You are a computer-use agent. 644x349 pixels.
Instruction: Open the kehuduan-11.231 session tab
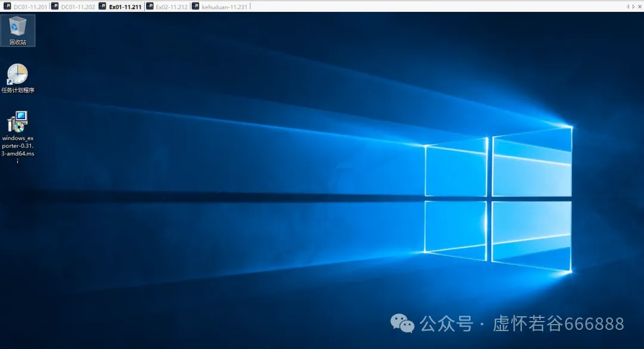(220, 7)
